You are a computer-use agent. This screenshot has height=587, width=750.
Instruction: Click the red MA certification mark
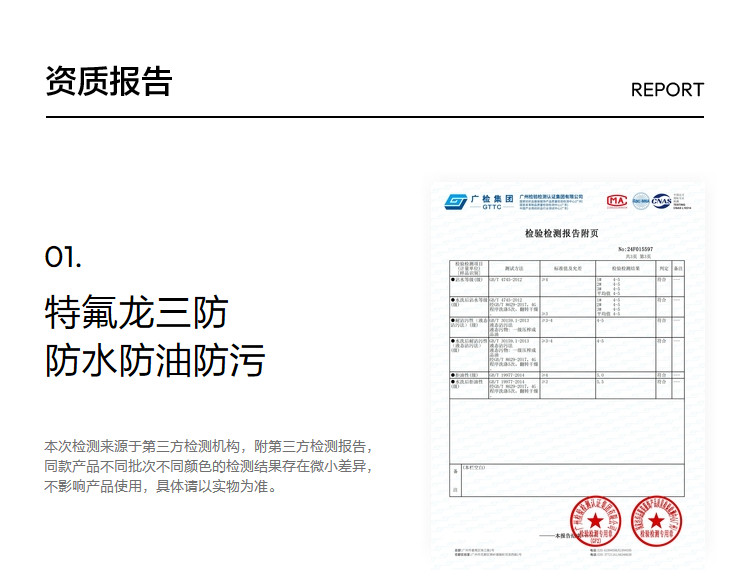[x=617, y=200]
